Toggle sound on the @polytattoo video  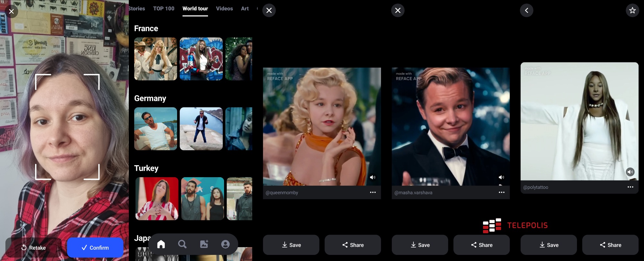point(630,172)
